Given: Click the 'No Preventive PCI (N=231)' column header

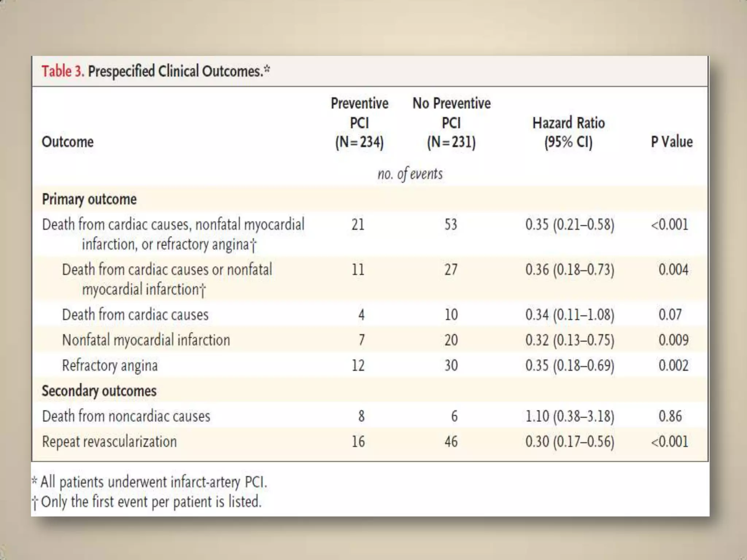Looking at the screenshot, I should (452, 123).
